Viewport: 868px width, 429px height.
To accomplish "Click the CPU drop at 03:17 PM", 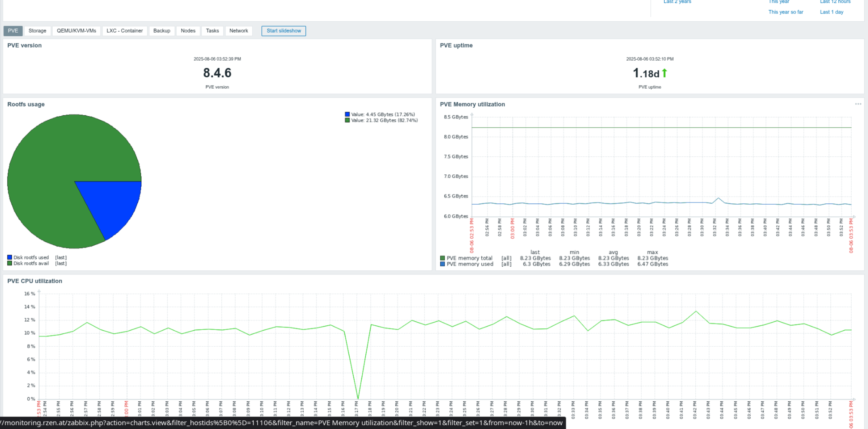I will tap(358, 398).
